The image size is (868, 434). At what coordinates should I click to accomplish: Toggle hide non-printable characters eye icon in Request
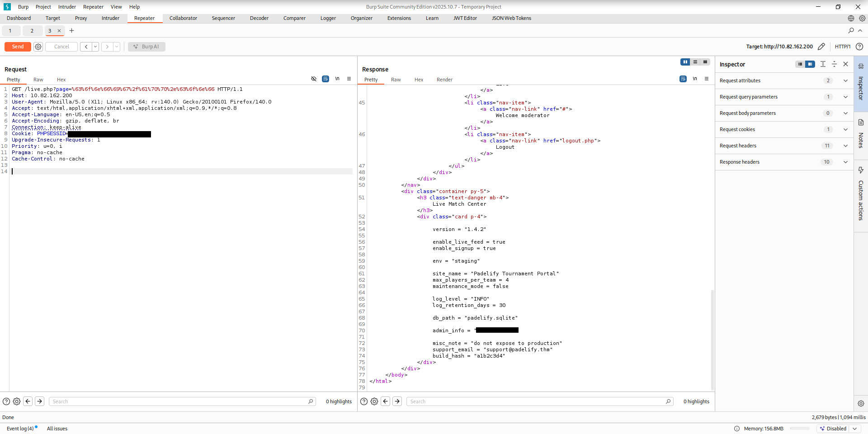click(x=314, y=79)
